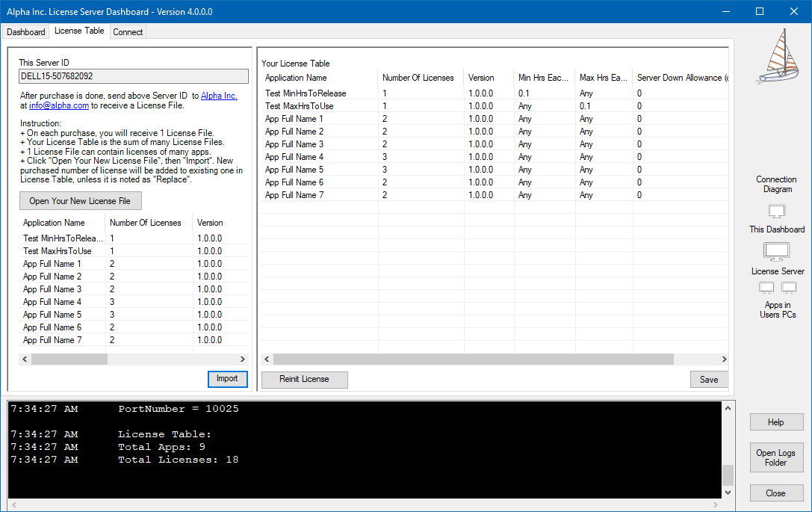
Task: Select Test MinHrsToRelease row in Your License Table
Action: click(495, 93)
